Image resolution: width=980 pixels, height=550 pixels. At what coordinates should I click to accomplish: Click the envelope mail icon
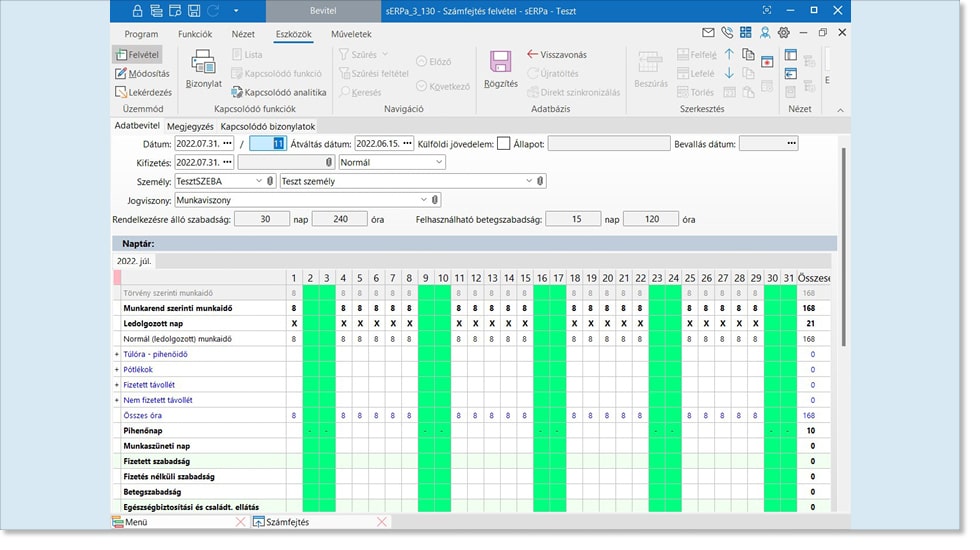[708, 33]
